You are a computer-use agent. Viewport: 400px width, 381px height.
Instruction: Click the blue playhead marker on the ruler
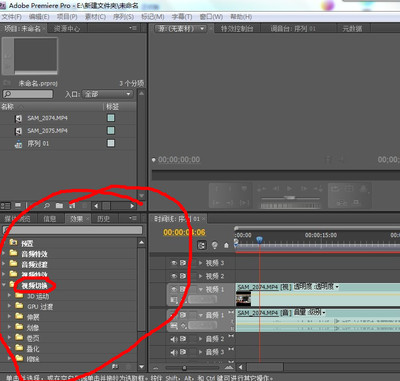point(259,240)
